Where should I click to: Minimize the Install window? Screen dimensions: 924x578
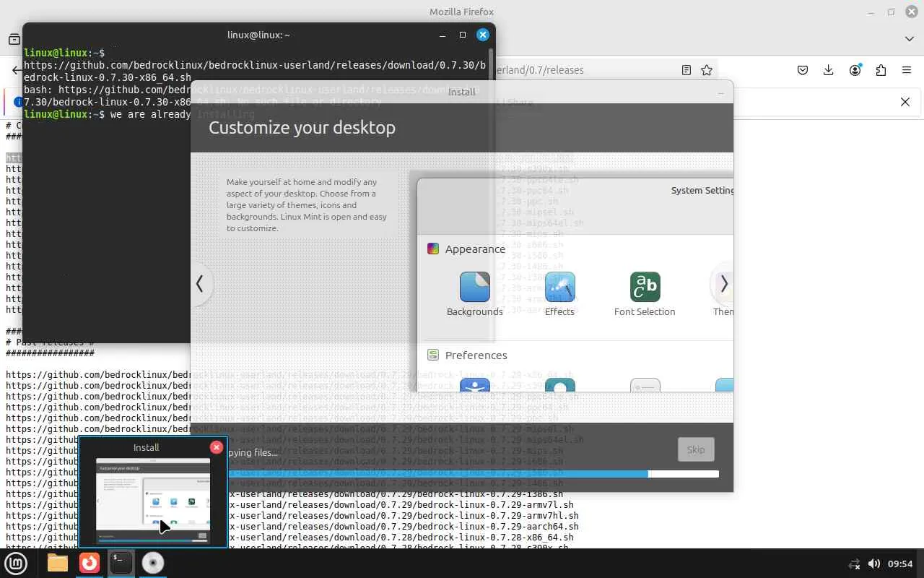(720, 92)
